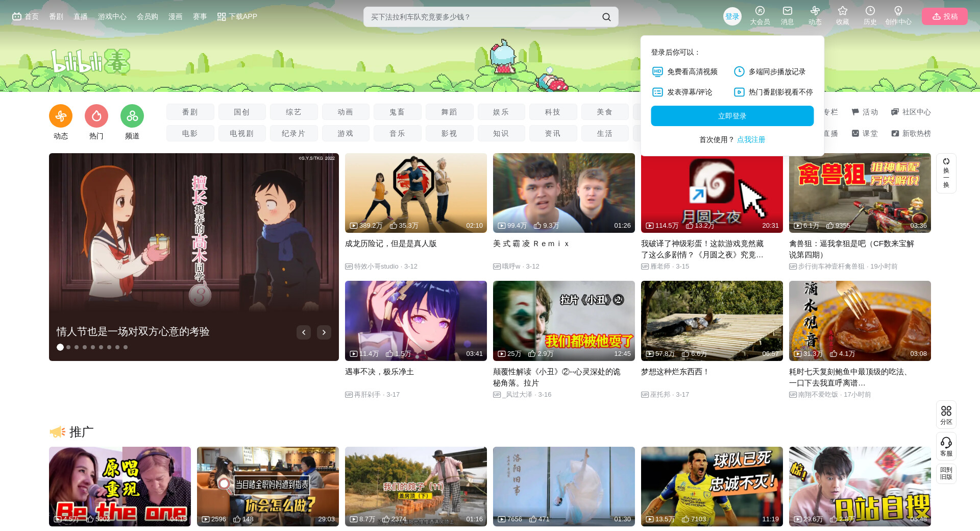The image size is (980, 531).
Task: Select 音乐 category tag
Action: click(x=397, y=133)
